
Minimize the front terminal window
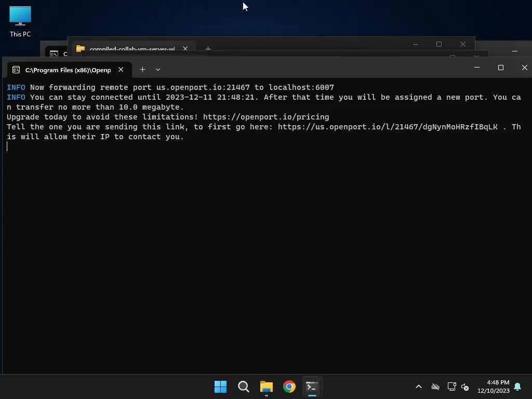tap(477, 68)
